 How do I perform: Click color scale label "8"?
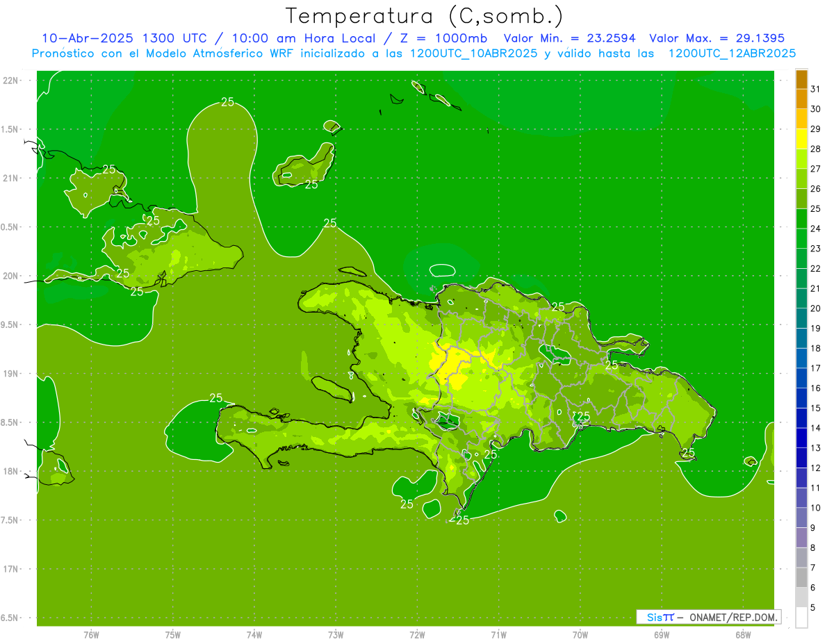[813, 547]
